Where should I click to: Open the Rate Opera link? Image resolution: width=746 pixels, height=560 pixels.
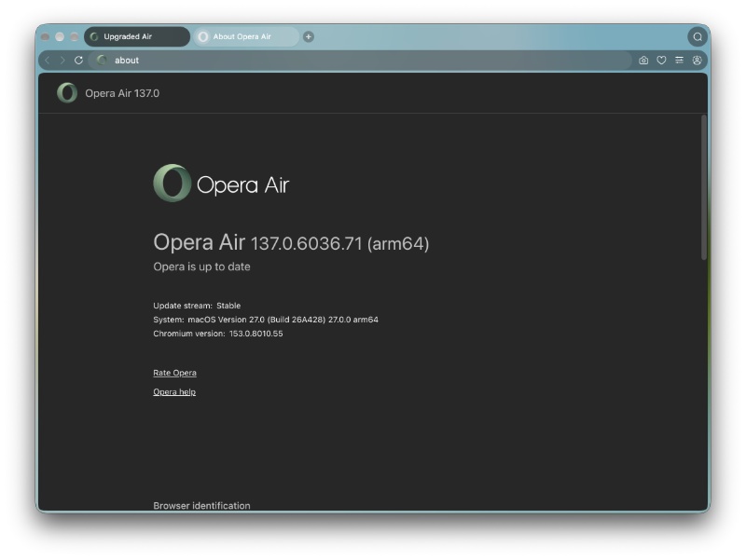point(174,373)
